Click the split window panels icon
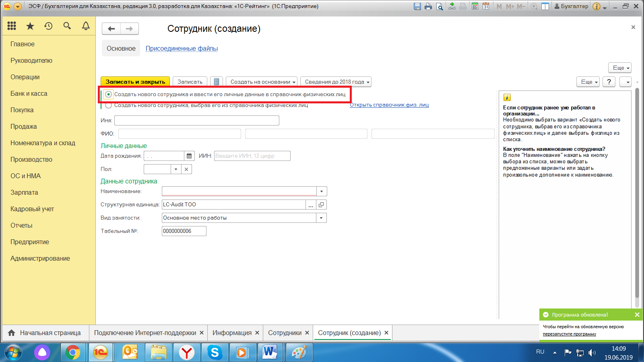This screenshot has height=362, width=644. tap(545, 6)
